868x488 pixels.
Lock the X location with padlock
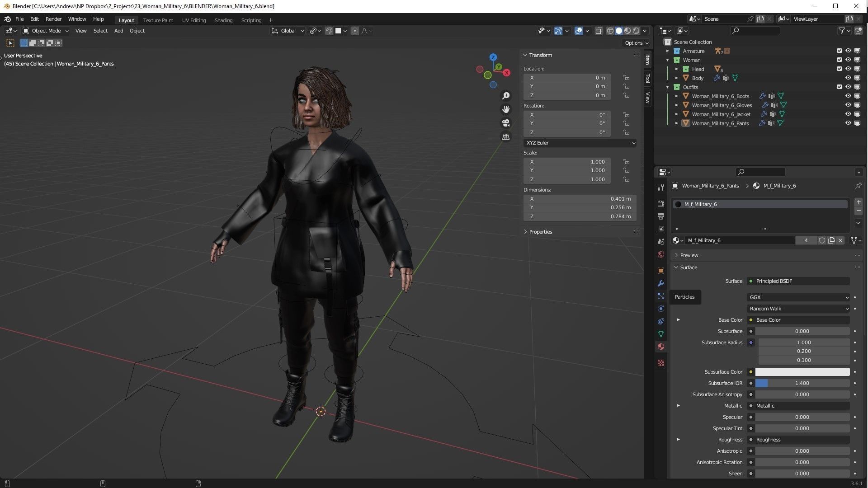[626, 78]
